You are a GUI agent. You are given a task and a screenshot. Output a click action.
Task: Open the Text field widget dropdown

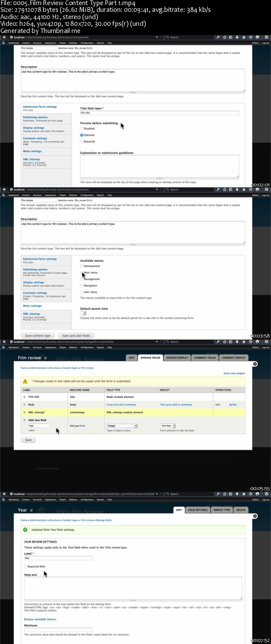[168, 426]
